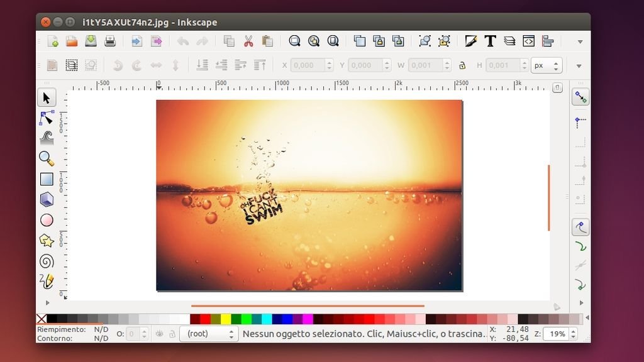
Task: Toggle the main snapping button
Action: click(x=580, y=97)
